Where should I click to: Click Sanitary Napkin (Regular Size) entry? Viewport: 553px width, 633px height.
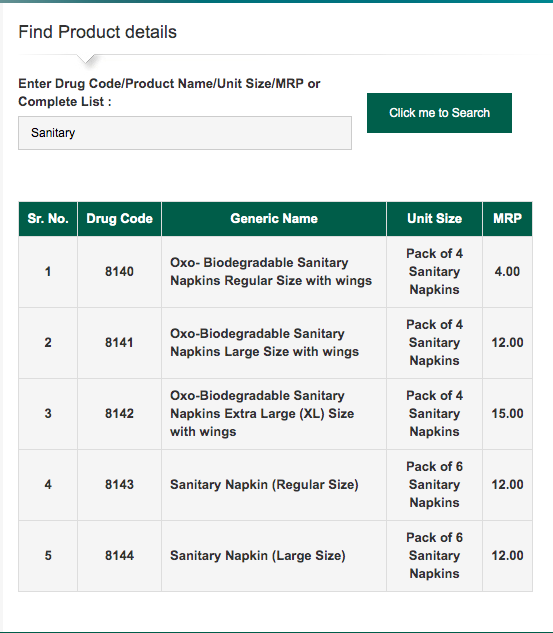[264, 485]
